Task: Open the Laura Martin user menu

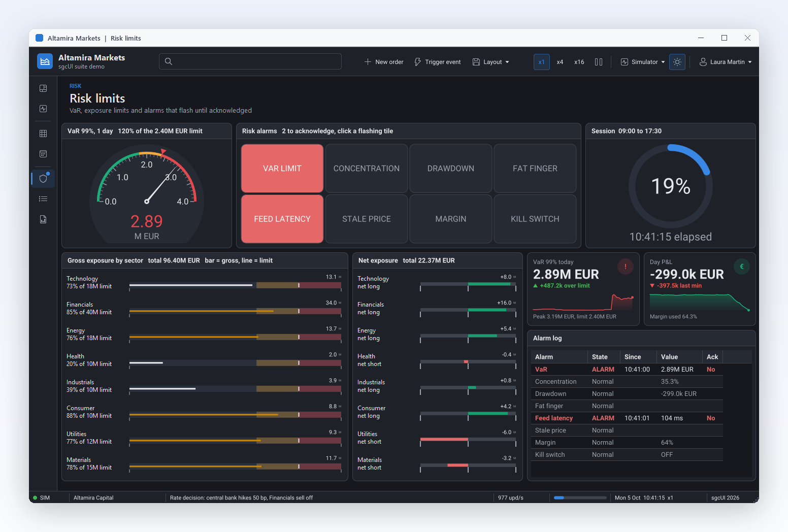Action: point(726,62)
